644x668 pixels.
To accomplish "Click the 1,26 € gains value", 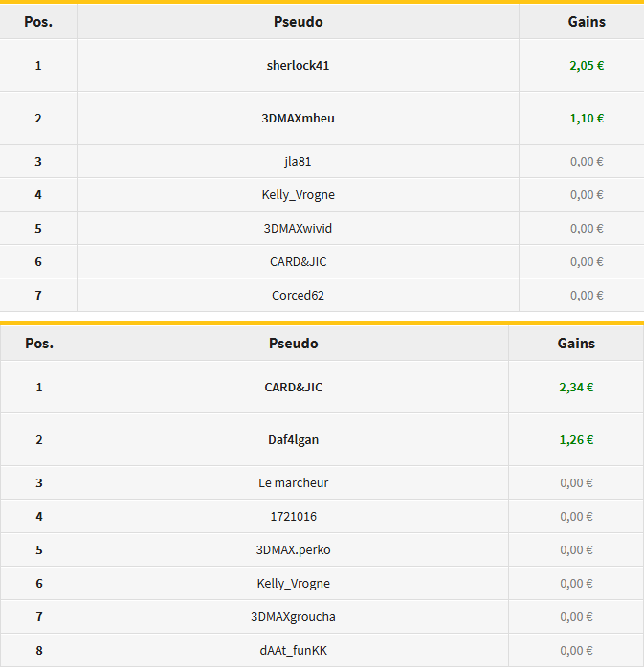I will (x=576, y=439).
